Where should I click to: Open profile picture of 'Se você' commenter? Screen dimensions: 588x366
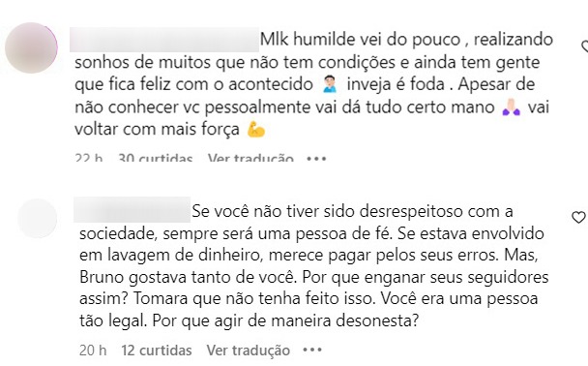coord(37,218)
